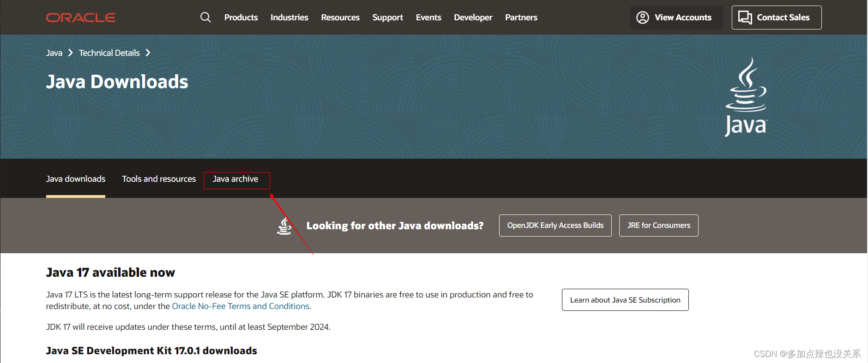The image size is (868, 363).
Task: Click the Java Downloads page heading
Action: click(x=117, y=82)
